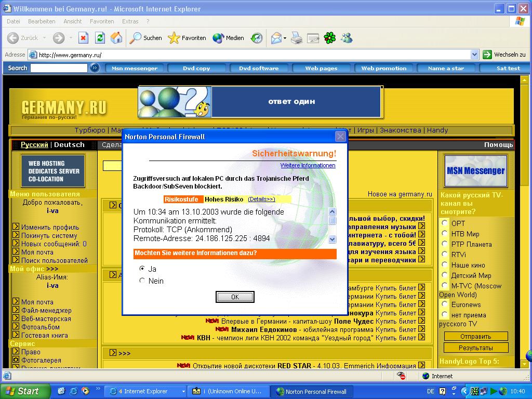Print the page with printer icon
This screenshot has width=532, height=399.
click(297, 38)
